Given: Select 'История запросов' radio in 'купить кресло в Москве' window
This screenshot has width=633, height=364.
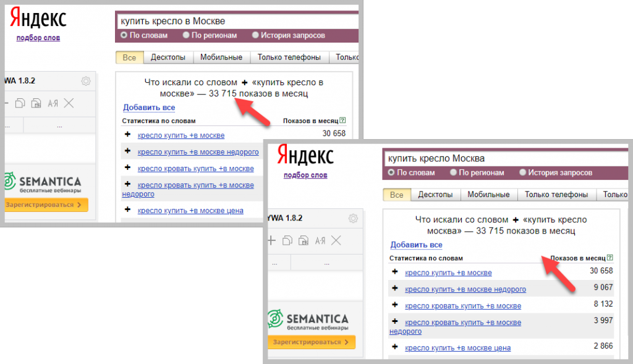Looking at the screenshot, I should (255, 35).
